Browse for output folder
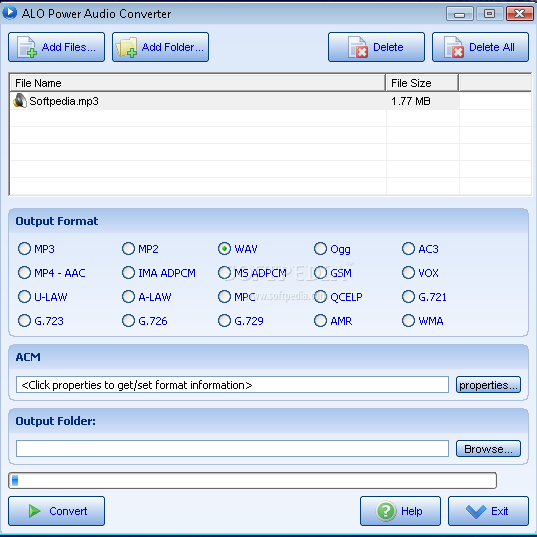This screenshot has height=537, width=537. pyautogui.click(x=488, y=449)
